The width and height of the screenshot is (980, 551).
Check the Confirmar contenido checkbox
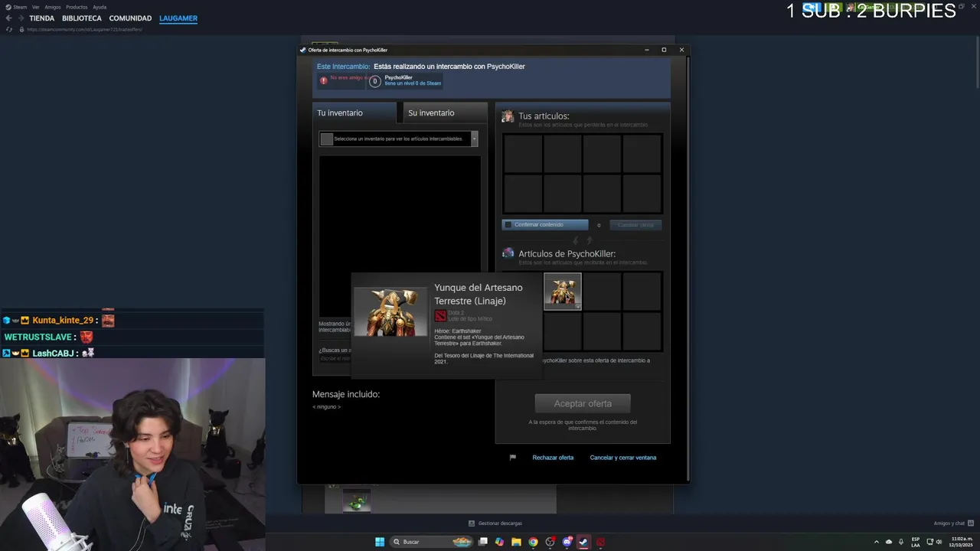pyautogui.click(x=507, y=225)
